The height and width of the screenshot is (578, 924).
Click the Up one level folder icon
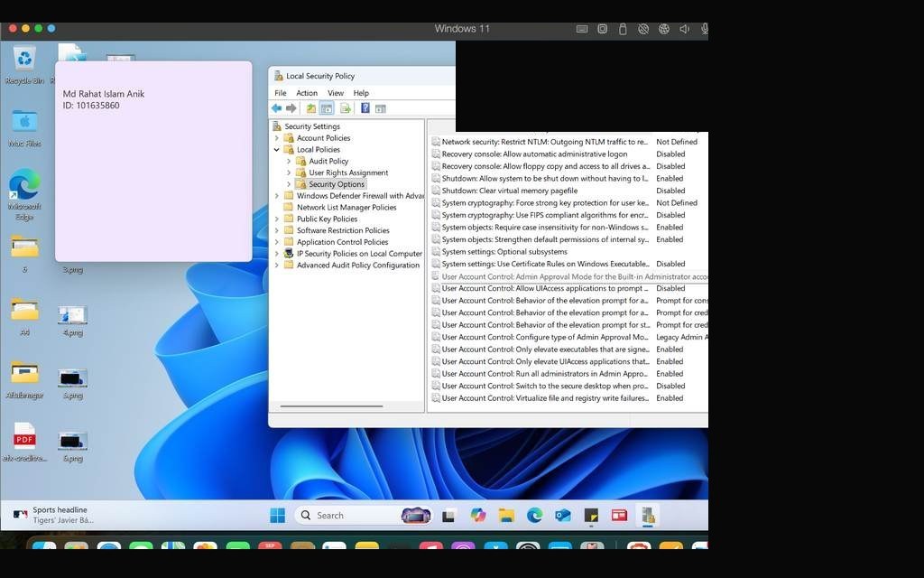pyautogui.click(x=310, y=108)
